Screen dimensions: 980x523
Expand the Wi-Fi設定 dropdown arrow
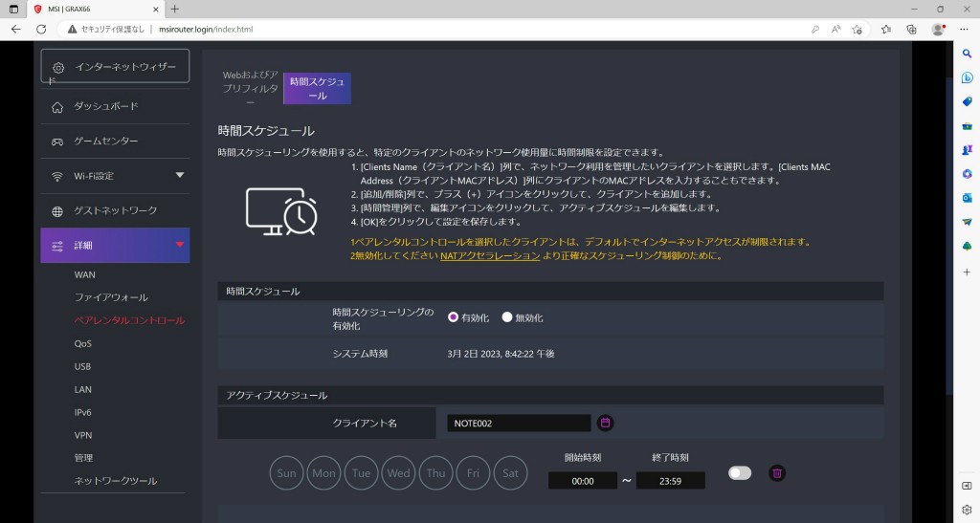coord(180,175)
